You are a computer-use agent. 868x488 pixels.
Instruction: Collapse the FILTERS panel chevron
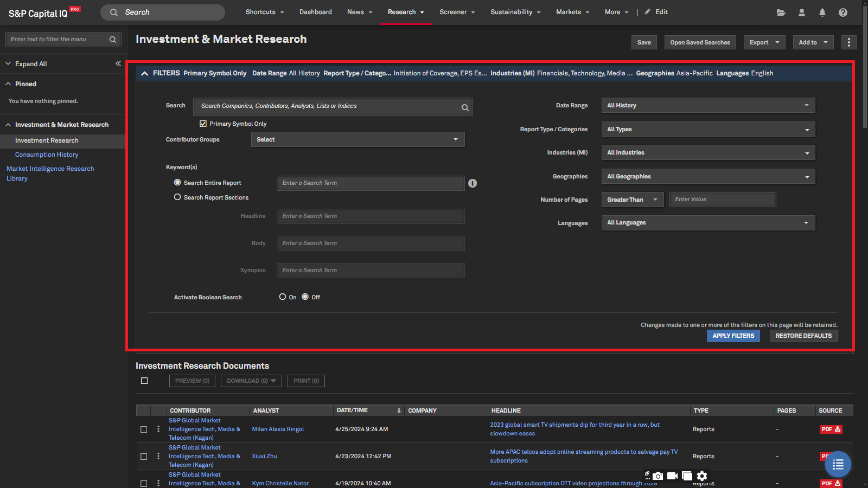[x=144, y=73]
